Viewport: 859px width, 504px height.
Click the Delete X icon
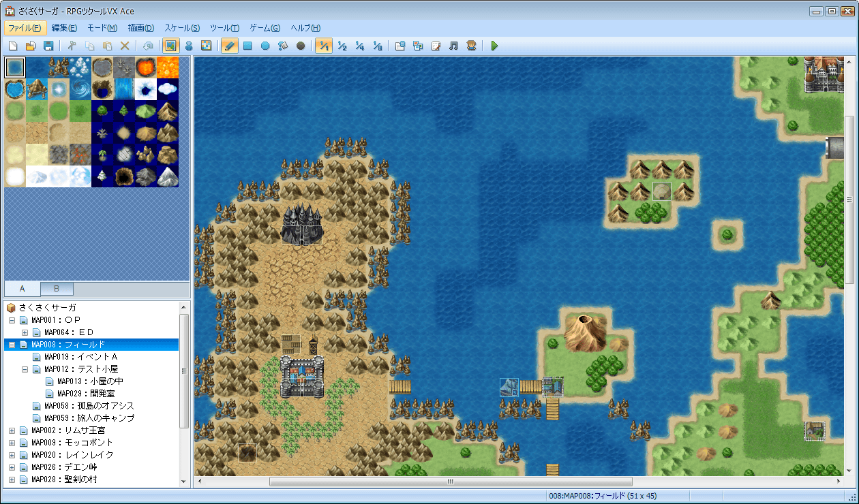pyautogui.click(x=125, y=46)
